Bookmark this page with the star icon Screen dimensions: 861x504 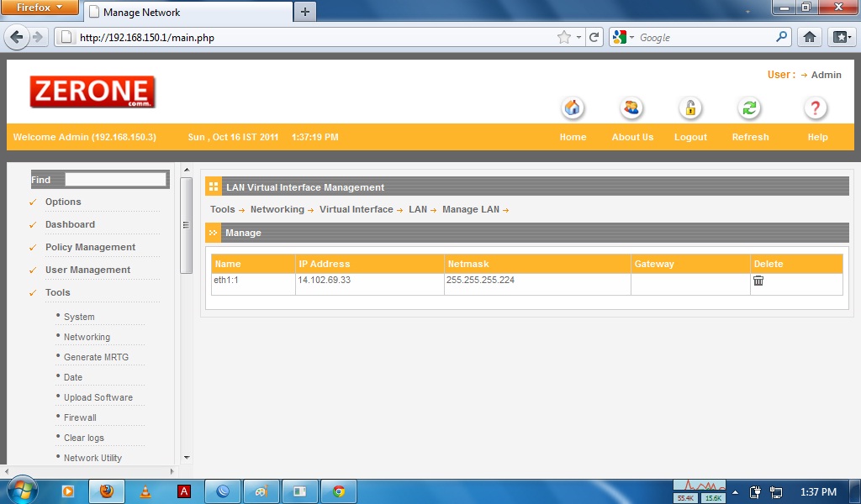pyautogui.click(x=563, y=37)
